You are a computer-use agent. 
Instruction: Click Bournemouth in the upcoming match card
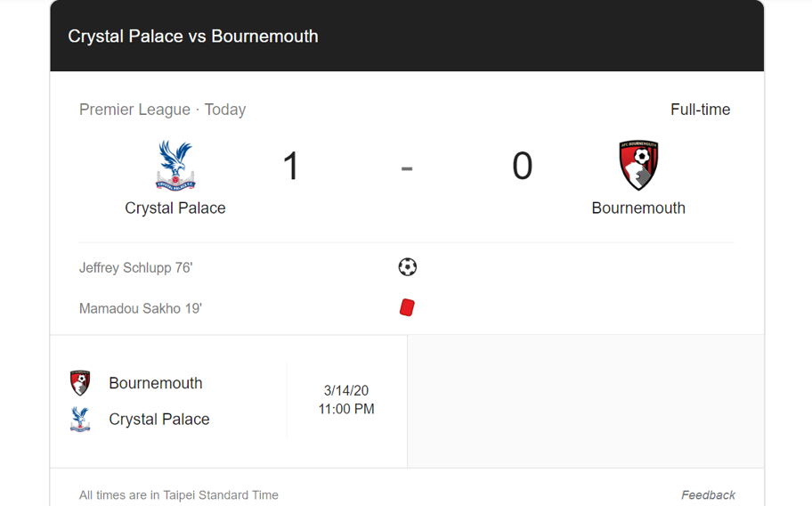pos(155,383)
